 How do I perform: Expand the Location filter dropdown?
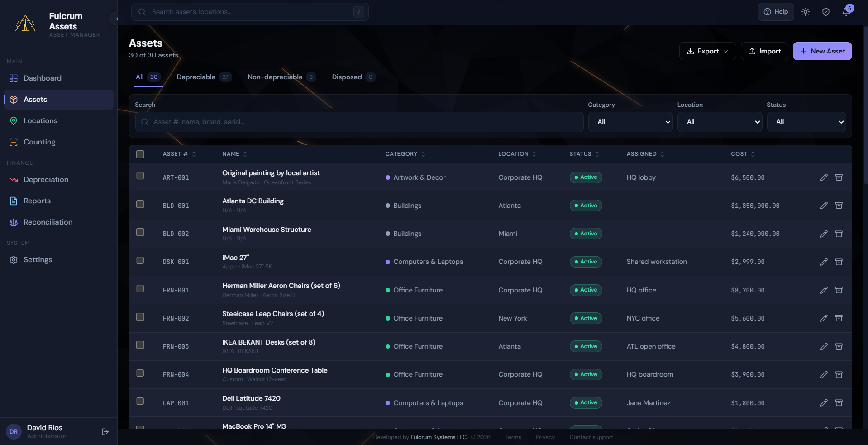719,122
